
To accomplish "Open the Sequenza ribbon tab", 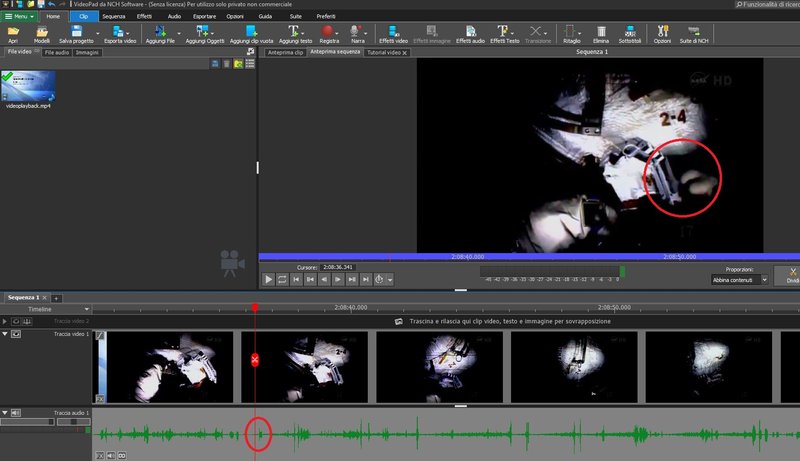I will [114, 16].
